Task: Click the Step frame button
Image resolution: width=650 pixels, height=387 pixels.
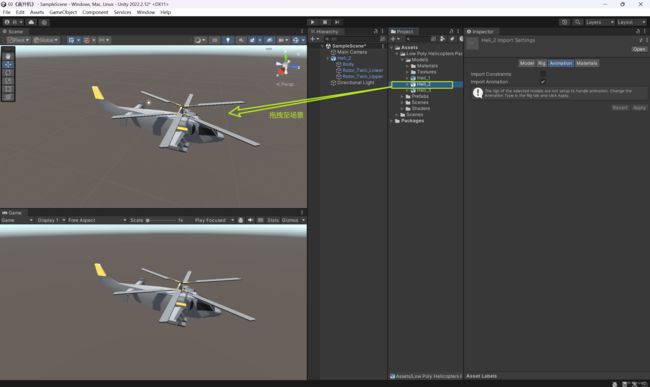Action: (x=337, y=22)
